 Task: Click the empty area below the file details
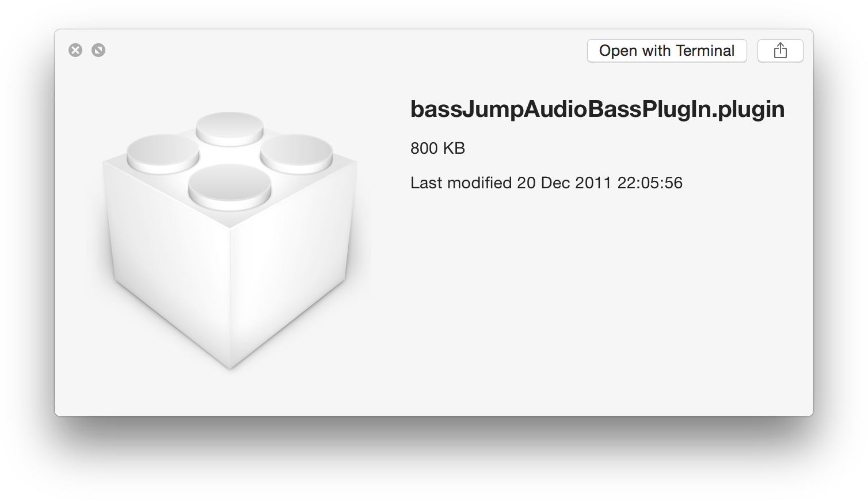click(x=599, y=299)
